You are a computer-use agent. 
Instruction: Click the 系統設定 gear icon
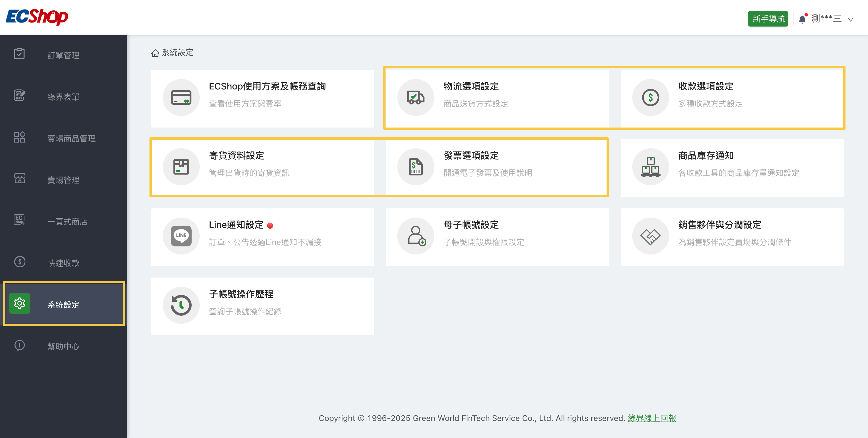pyautogui.click(x=20, y=303)
